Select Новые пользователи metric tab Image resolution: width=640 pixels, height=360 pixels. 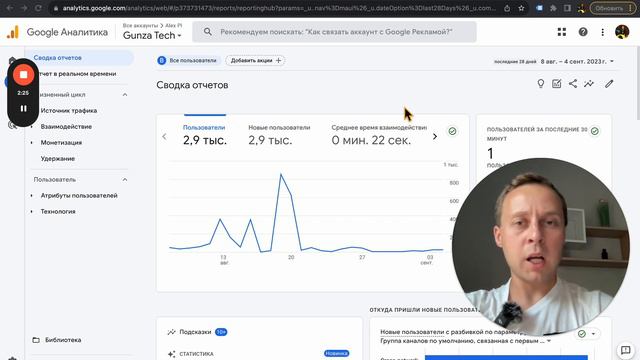pyautogui.click(x=279, y=135)
